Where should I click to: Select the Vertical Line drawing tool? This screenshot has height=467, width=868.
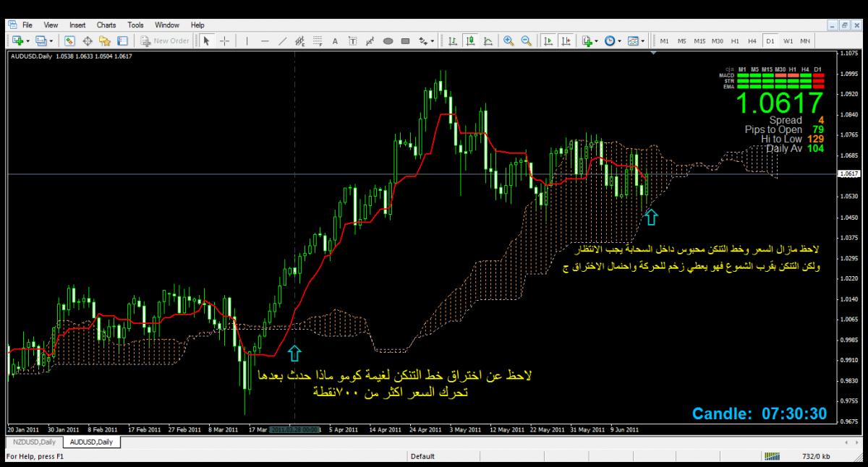pyautogui.click(x=247, y=41)
